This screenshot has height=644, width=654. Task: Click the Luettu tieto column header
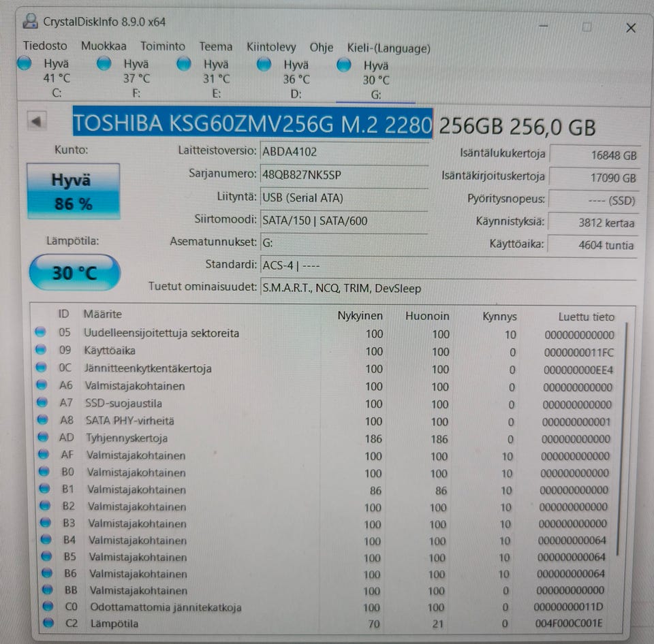tap(586, 317)
